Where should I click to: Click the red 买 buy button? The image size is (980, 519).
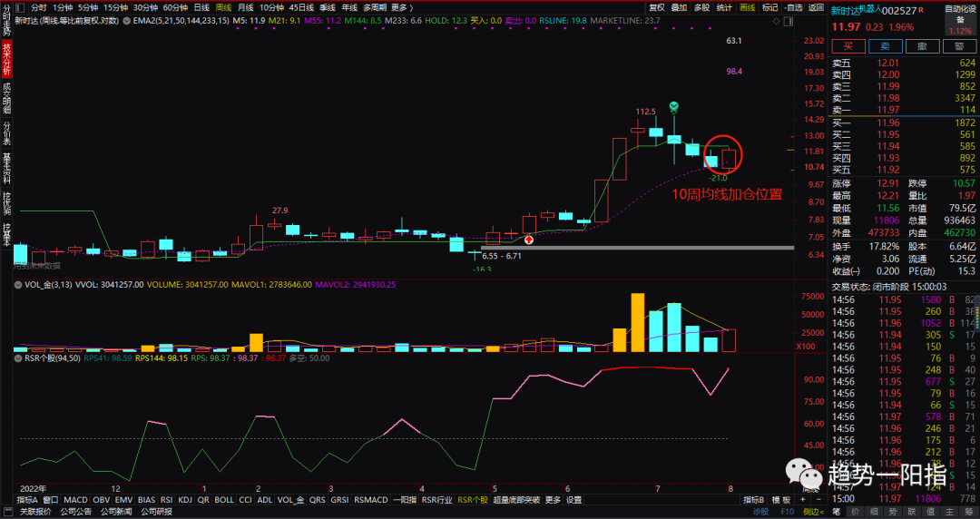click(x=848, y=46)
